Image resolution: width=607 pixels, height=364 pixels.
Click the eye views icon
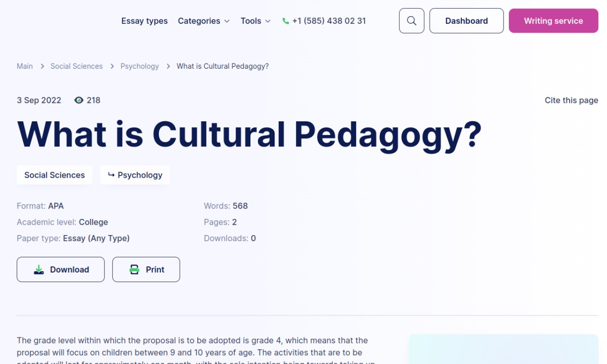(79, 100)
